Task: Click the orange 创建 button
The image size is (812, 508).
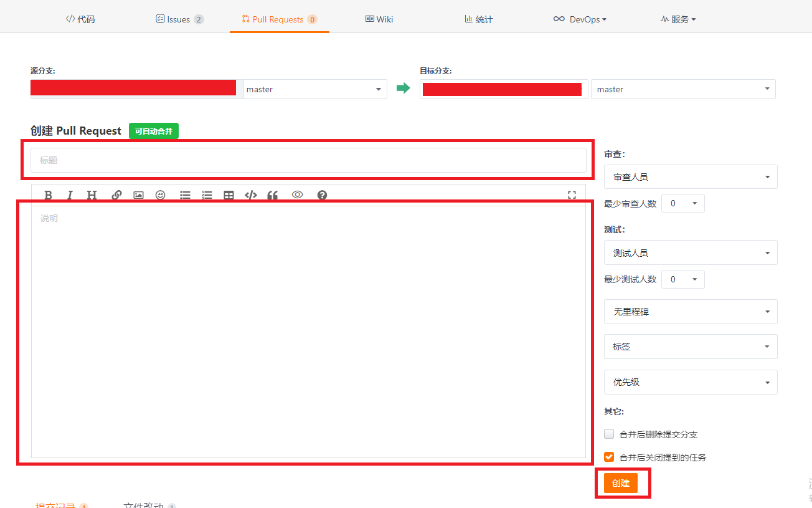Action: tap(620, 483)
